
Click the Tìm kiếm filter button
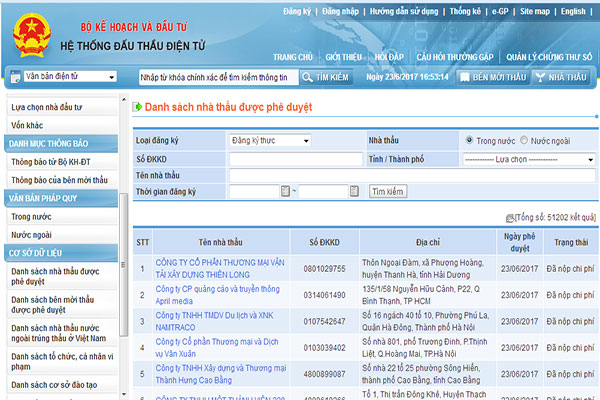click(388, 191)
